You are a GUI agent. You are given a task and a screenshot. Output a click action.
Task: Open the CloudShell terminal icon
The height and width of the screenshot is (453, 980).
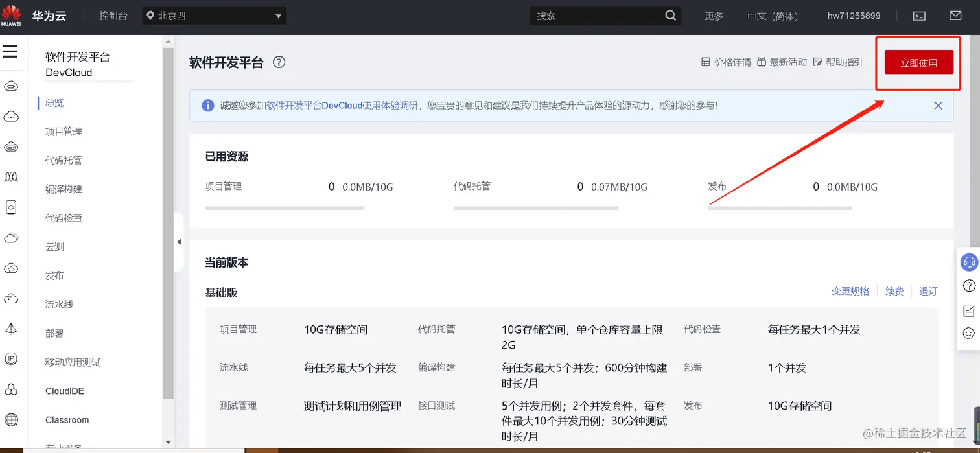point(919,16)
